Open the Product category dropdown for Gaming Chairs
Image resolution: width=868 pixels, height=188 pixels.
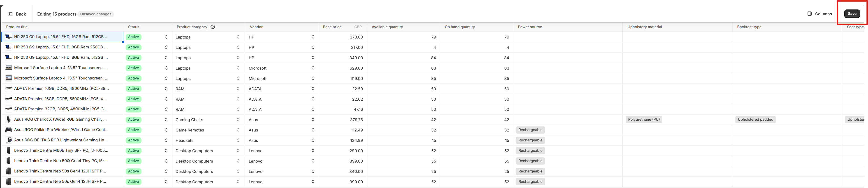pos(238,119)
